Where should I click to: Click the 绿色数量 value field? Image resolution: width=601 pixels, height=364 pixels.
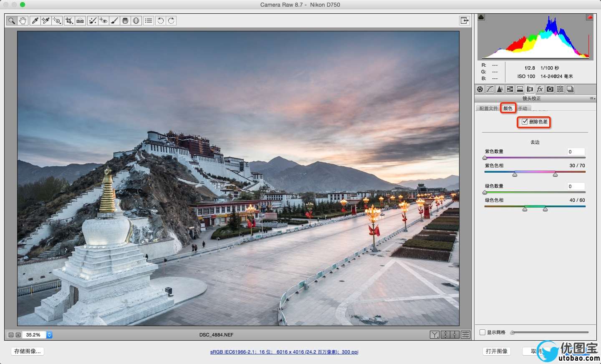(576, 186)
